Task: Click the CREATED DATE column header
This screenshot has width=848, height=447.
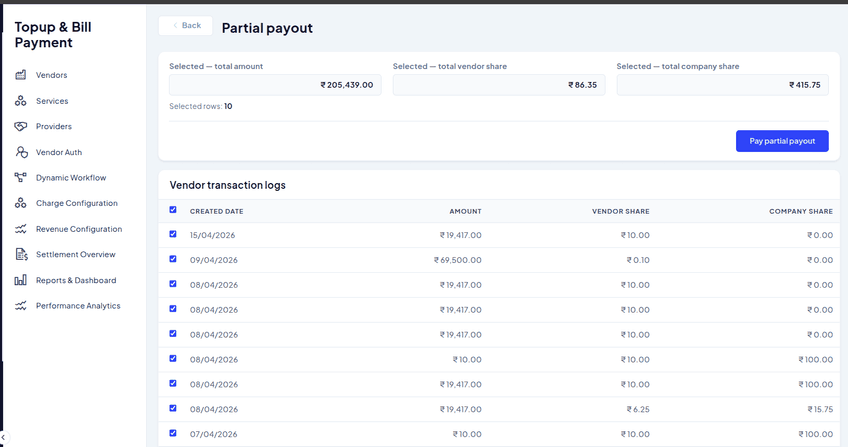Action: 216,211
